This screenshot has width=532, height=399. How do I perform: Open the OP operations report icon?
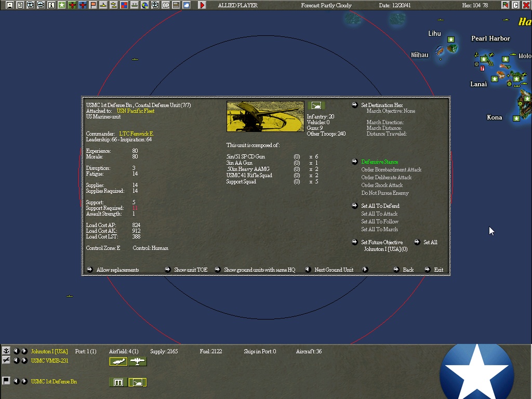[x=166, y=5]
